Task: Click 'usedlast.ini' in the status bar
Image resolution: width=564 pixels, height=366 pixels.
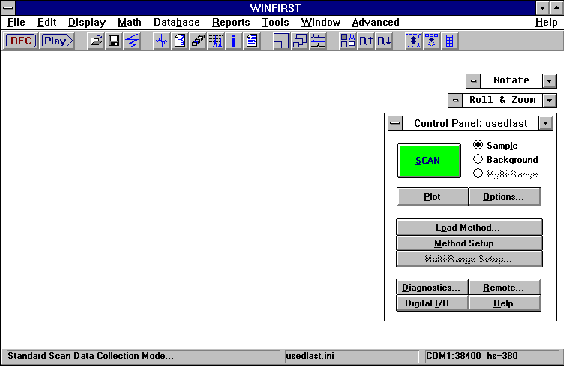Action: [310, 356]
